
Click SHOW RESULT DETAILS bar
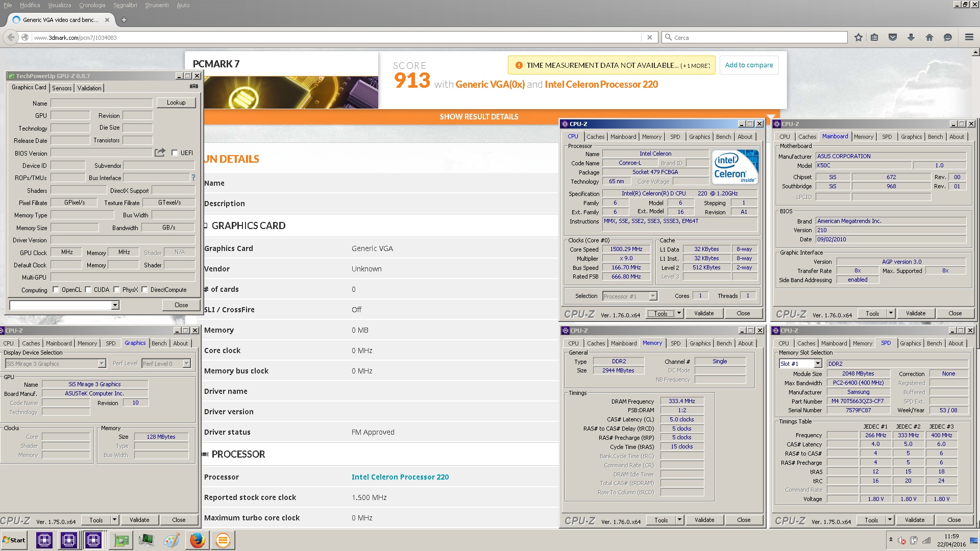pos(479,117)
